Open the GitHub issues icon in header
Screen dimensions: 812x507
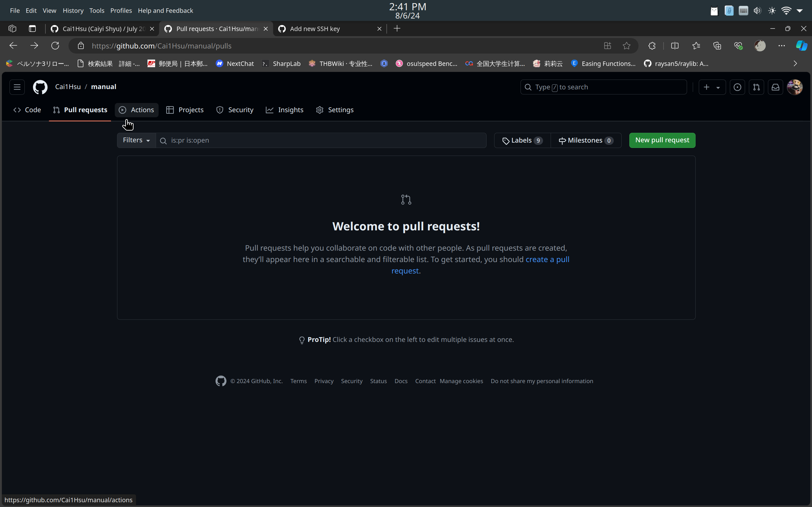(x=737, y=87)
